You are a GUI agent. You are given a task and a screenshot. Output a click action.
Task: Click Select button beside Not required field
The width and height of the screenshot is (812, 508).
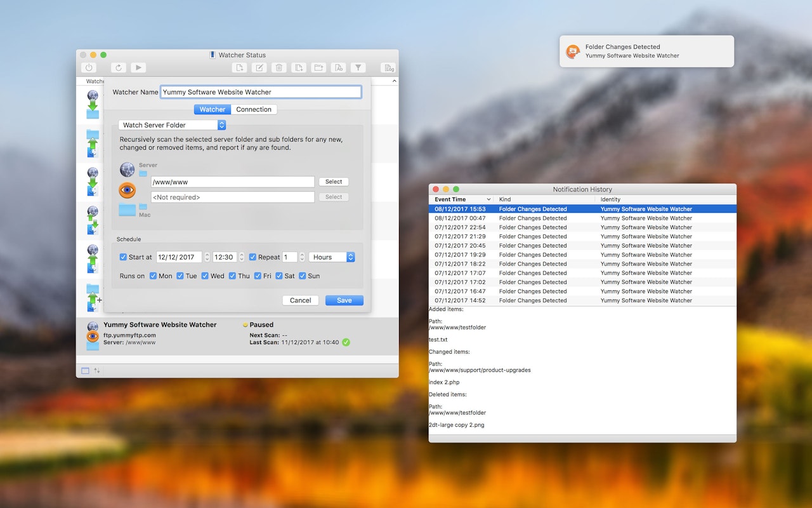pos(334,197)
